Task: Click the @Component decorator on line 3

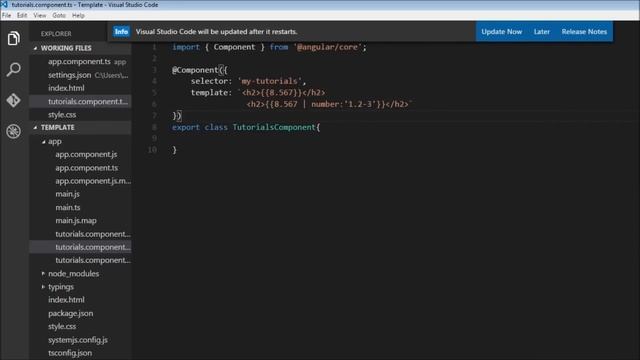Action: (x=200, y=70)
